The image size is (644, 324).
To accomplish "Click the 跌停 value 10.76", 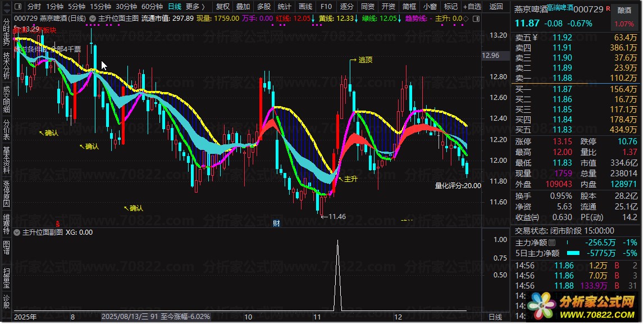I will click(x=627, y=142).
